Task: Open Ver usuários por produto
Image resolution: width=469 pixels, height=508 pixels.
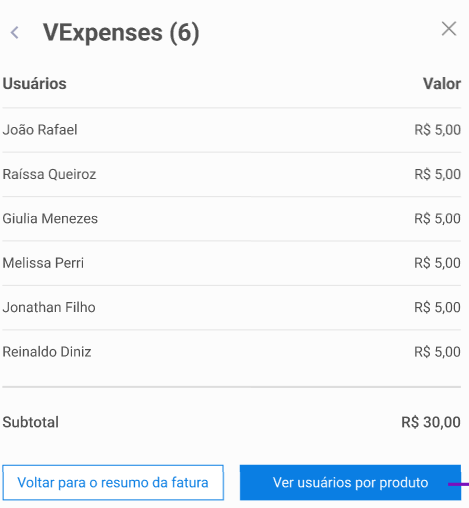Action: (x=350, y=482)
